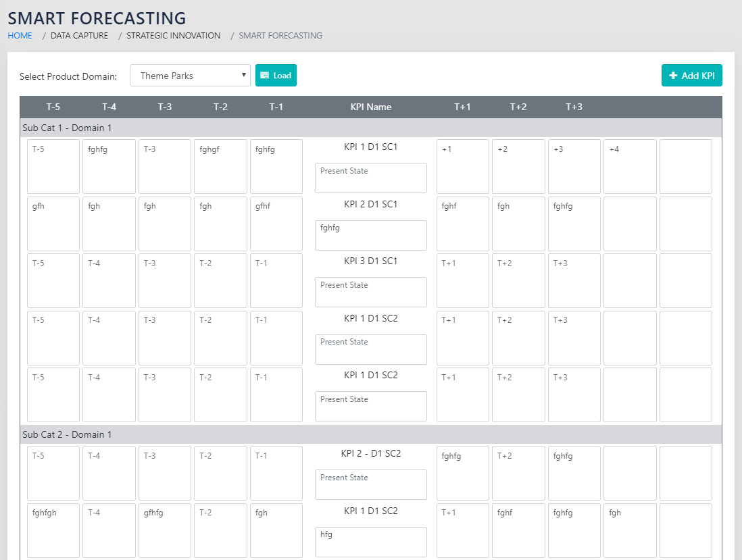
Task: Select the field containing "gfh"
Action: tap(53, 224)
